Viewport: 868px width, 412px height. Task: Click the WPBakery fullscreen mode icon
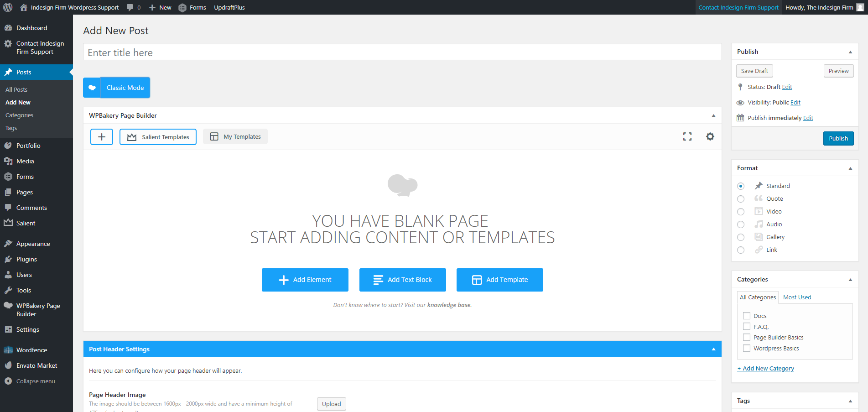pos(687,136)
